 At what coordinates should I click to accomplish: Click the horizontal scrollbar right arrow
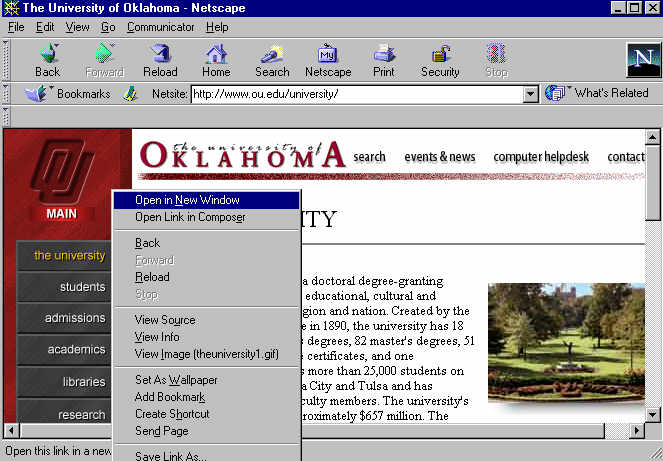tap(637, 431)
